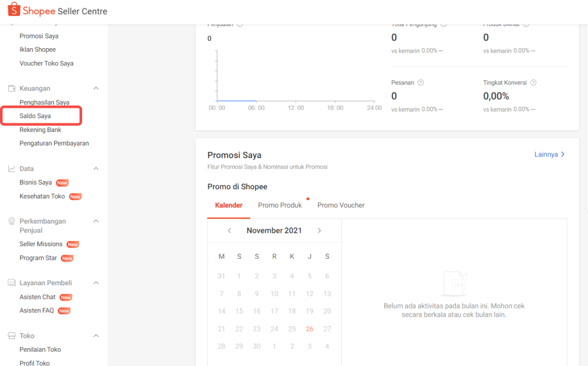Collapse the Keuangan section

click(x=96, y=88)
